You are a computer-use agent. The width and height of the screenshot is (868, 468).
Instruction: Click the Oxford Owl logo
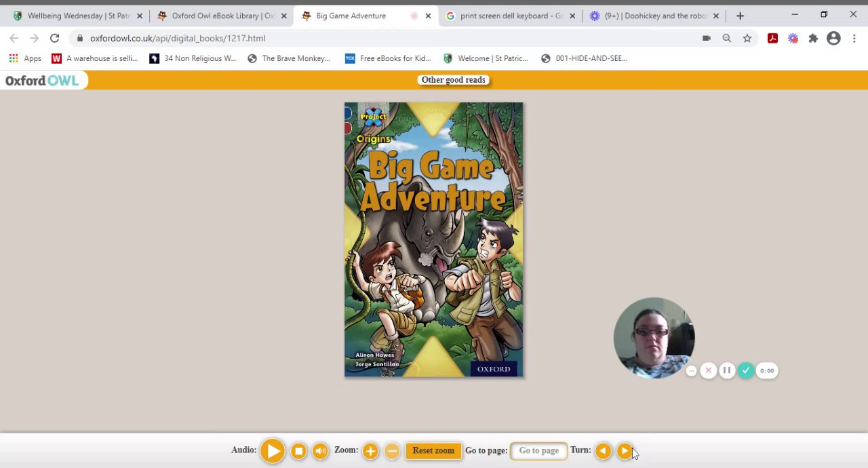42,81
